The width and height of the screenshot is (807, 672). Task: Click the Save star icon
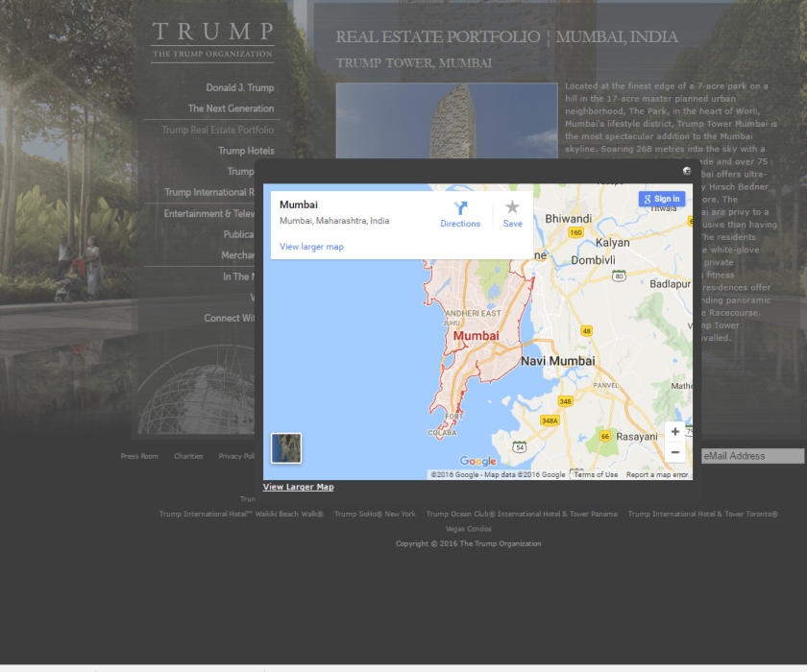coord(512,208)
